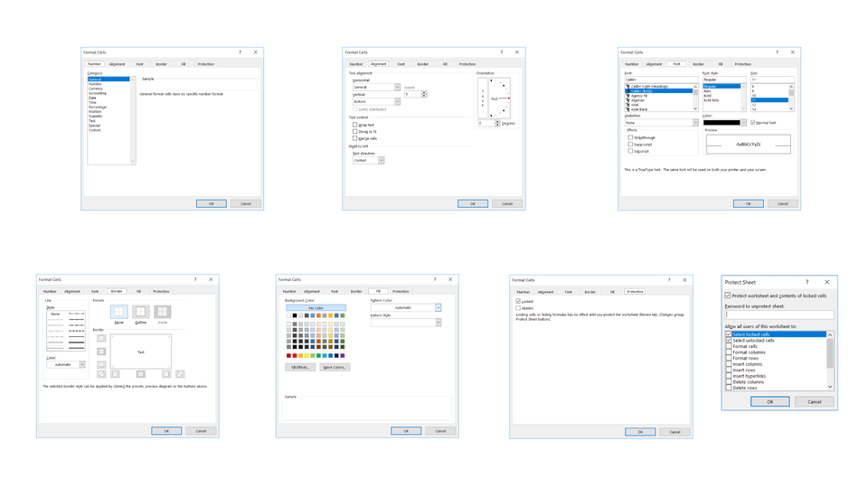Tick the Hidden checkbox on Protection tab
Image resolution: width=868 pixels, height=488 pixels.
coord(518,308)
